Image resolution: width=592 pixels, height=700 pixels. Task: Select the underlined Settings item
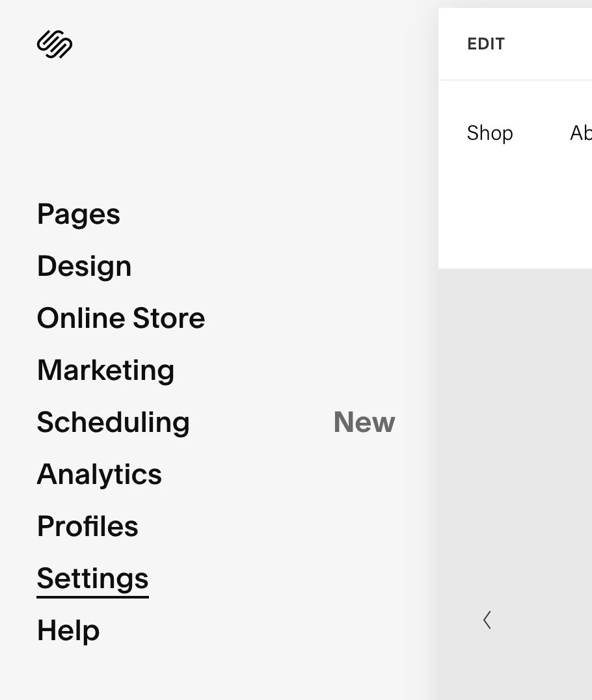92,577
